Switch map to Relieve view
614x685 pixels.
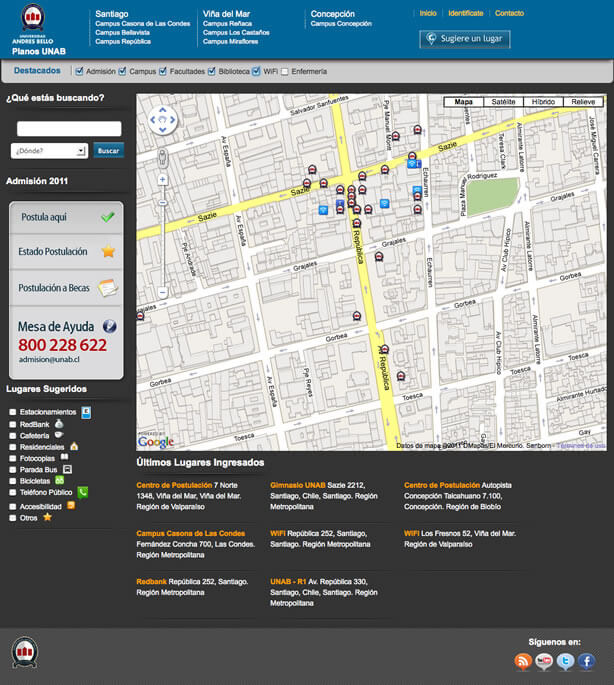tap(583, 102)
